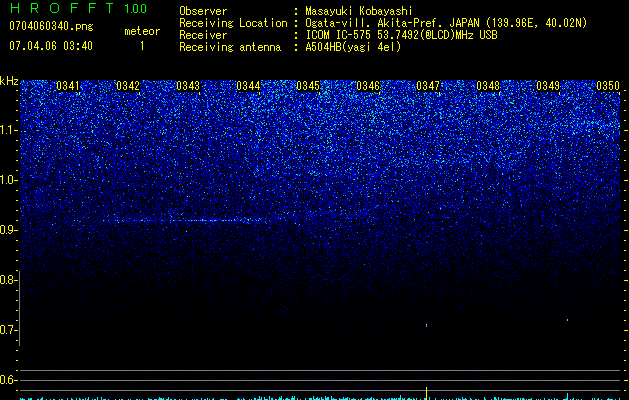629x400 pixels.
Task: Click observer name Masayuki Kobayashi
Action: click(x=359, y=11)
